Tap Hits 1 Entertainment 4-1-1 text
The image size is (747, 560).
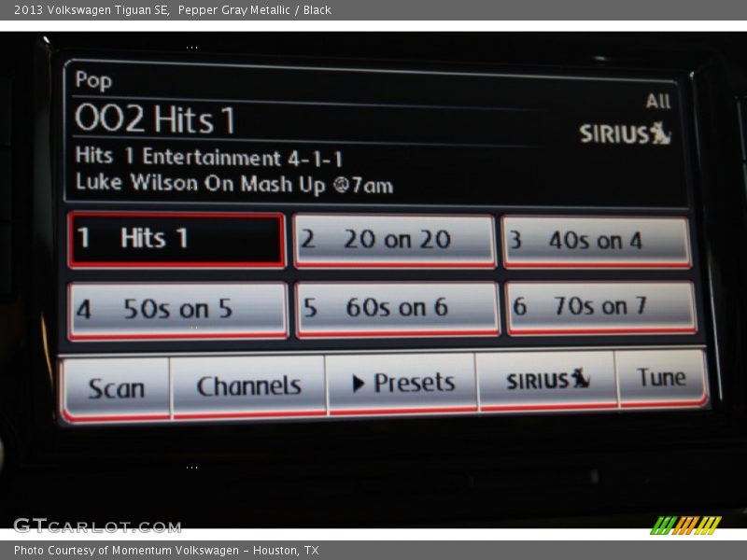point(208,157)
